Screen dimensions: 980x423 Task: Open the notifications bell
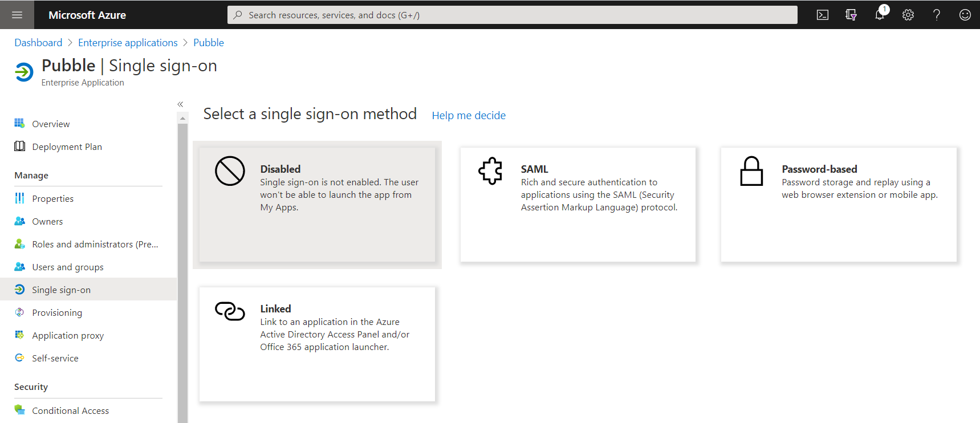(x=880, y=15)
